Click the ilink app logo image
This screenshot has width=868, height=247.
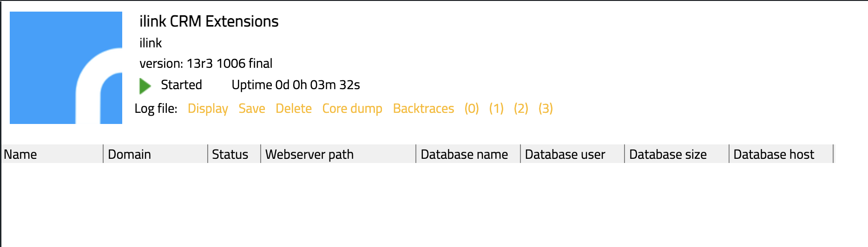(66, 68)
